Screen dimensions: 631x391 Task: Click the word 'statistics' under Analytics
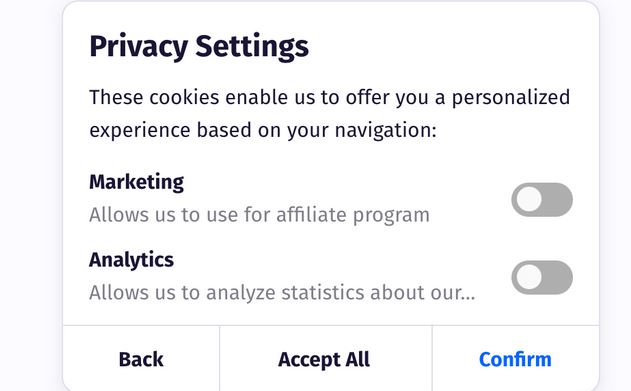click(323, 292)
